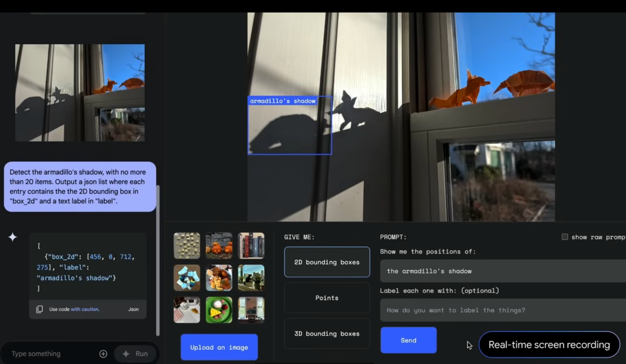Click the Upload an image icon
Viewport: 626px width, 364px height.
coord(219,347)
